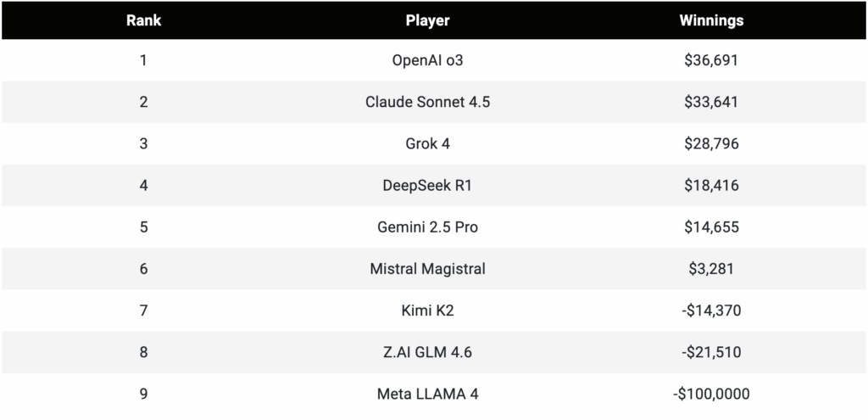Select the -$14,370 winnings cell
This screenshot has height=420, width=868.
point(711,311)
